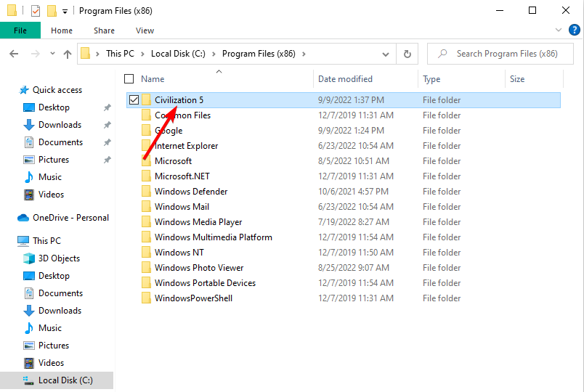Uncheck the Civilization 5 checkbox

tap(134, 99)
